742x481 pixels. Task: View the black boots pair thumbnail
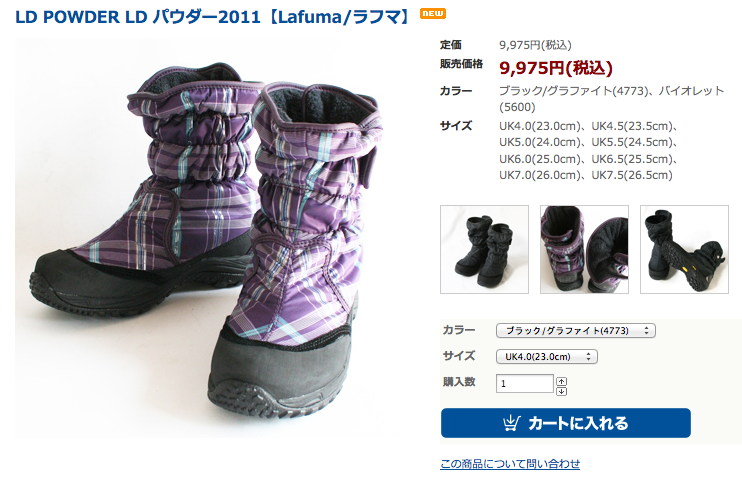pyautogui.click(x=484, y=249)
